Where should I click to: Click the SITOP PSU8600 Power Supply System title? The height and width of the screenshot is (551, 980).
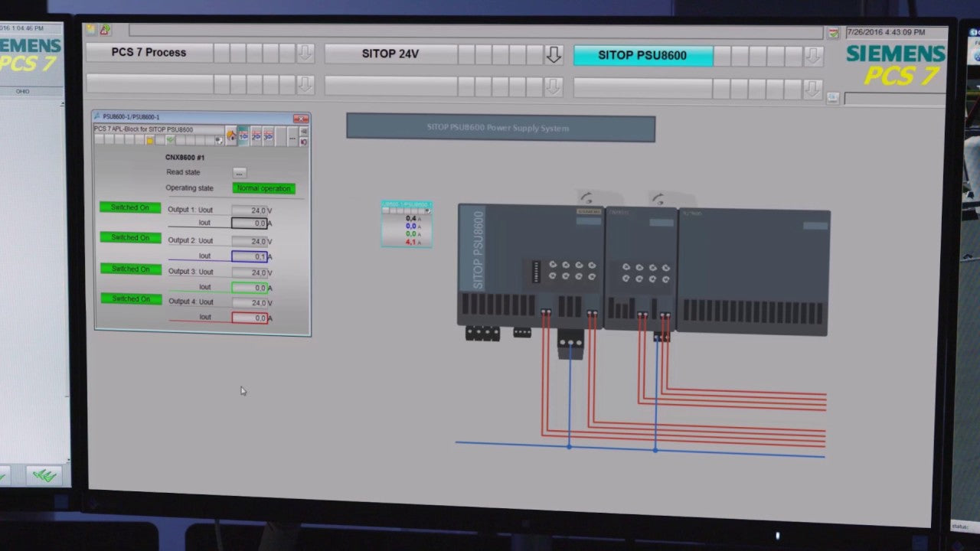[501, 128]
